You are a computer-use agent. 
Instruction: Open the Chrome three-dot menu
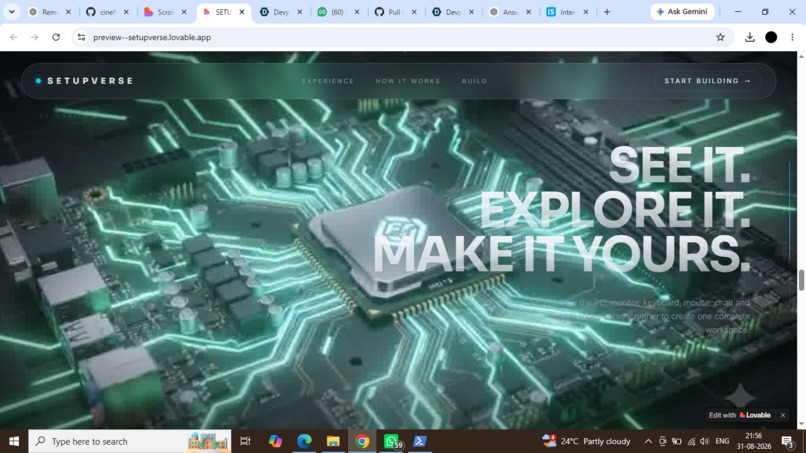click(x=792, y=37)
